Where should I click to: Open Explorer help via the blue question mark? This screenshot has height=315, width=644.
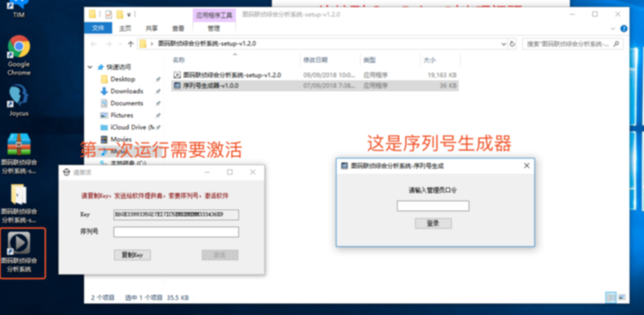[623, 29]
